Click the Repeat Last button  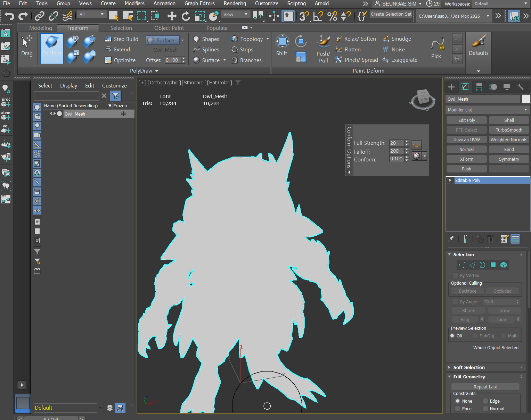click(485, 387)
